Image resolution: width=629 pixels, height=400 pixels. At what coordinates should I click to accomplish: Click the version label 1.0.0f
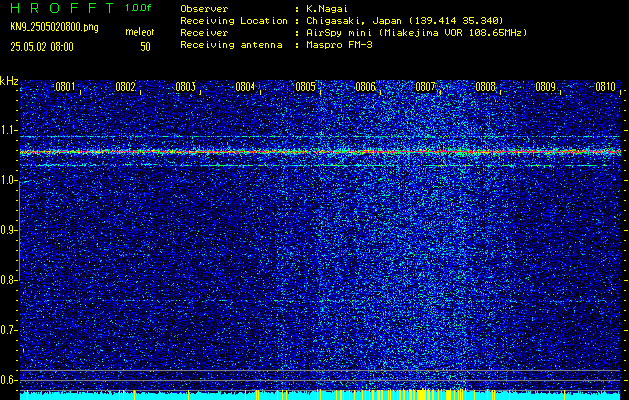[138, 8]
